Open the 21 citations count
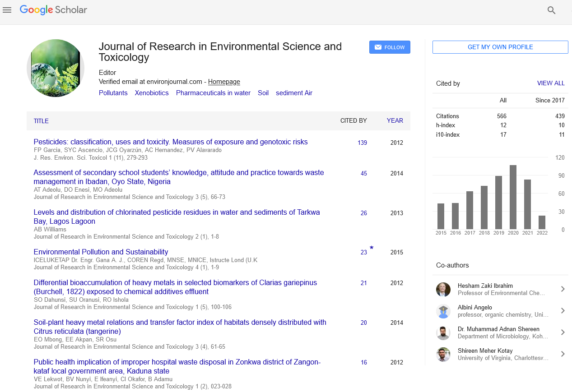 [364, 283]
